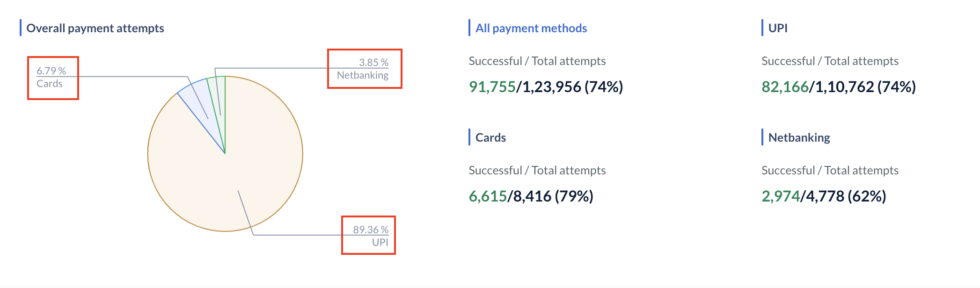Viewport: 980px width, 288px height.
Task: Click the 4,778 (62%) Netbanking total
Action: click(846, 196)
